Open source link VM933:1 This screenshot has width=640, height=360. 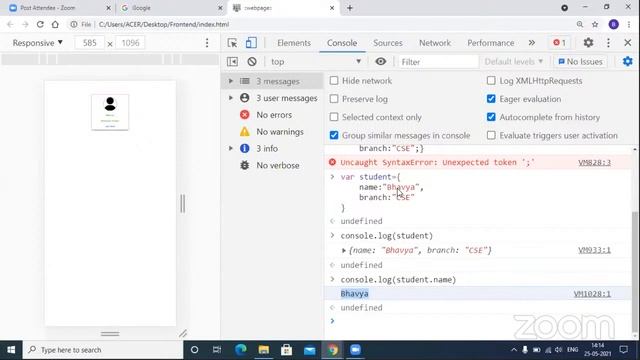pos(594,250)
